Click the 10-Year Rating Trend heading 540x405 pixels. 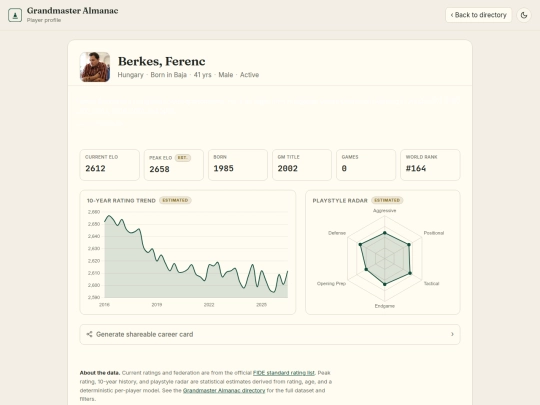[x=121, y=200]
